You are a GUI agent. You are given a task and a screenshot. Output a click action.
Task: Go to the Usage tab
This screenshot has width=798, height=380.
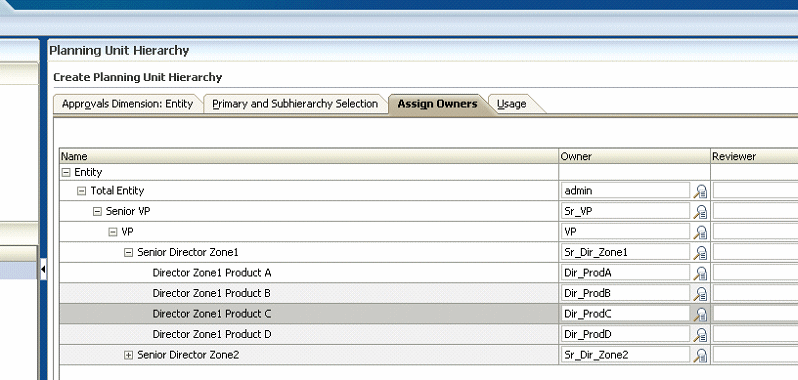(x=511, y=104)
